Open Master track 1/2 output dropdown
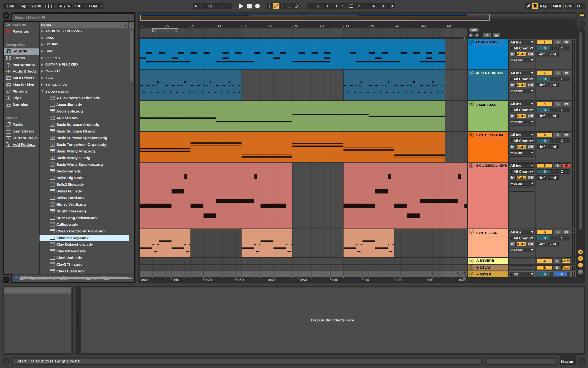 (x=521, y=274)
